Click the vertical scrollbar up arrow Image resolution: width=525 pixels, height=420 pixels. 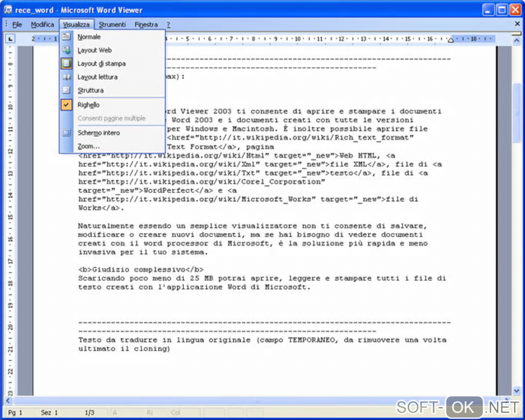pyautogui.click(x=517, y=41)
